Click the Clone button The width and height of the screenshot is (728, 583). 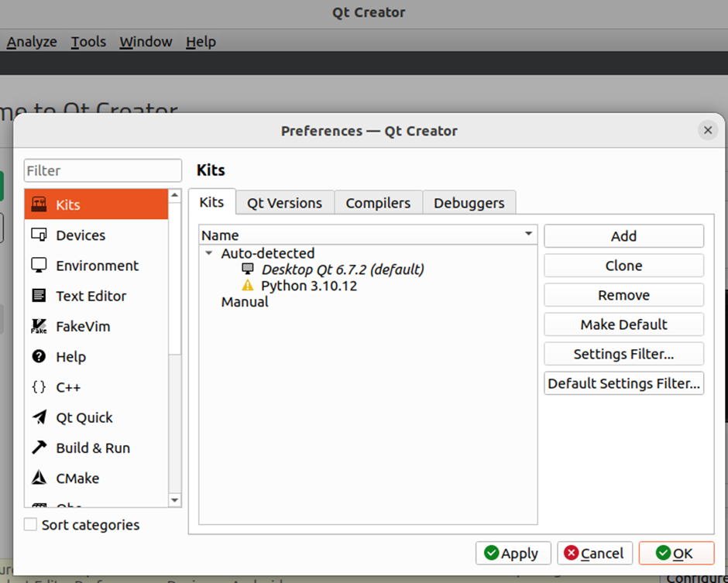point(623,266)
